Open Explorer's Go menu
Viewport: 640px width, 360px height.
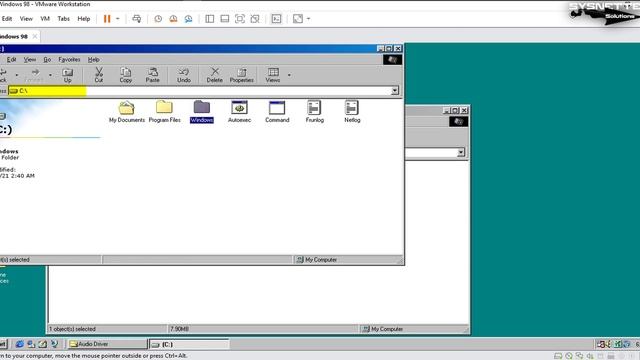(x=47, y=60)
